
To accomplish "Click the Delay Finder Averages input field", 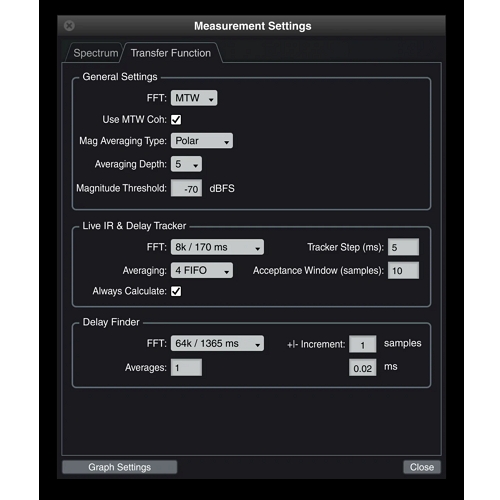I will [186, 367].
